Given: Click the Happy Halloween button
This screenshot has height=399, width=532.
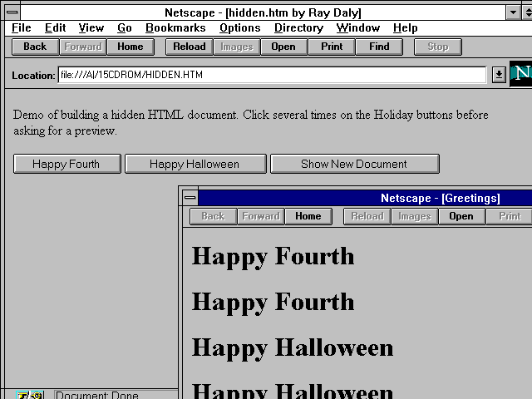Looking at the screenshot, I should pos(195,164).
